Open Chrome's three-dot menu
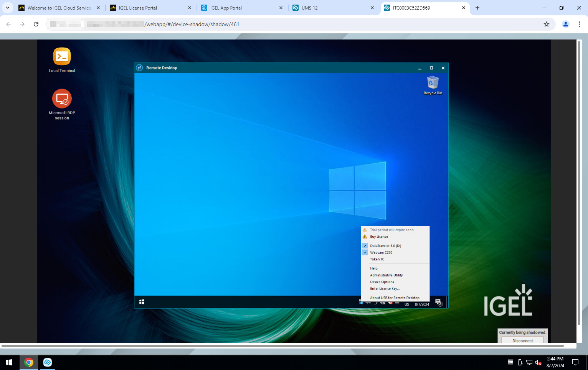The height and width of the screenshot is (370, 588). point(580,24)
